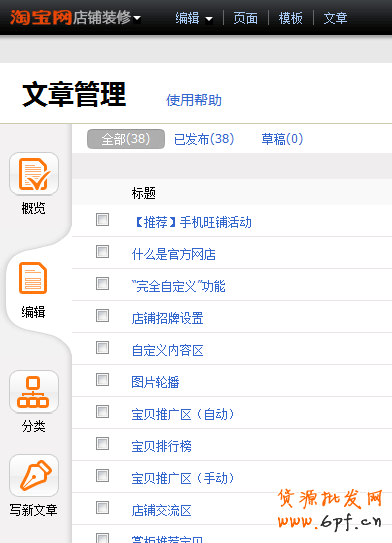Open the 使用帮助 help link

coord(194,100)
